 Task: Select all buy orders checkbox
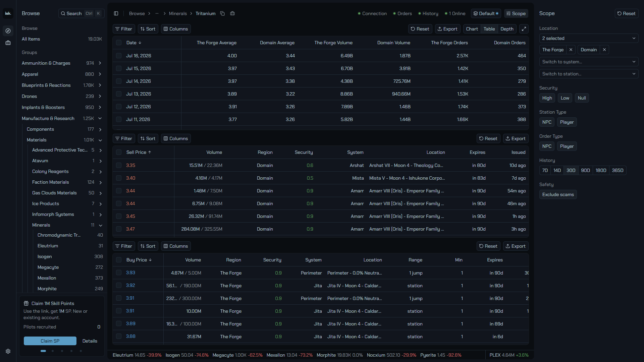tap(119, 260)
